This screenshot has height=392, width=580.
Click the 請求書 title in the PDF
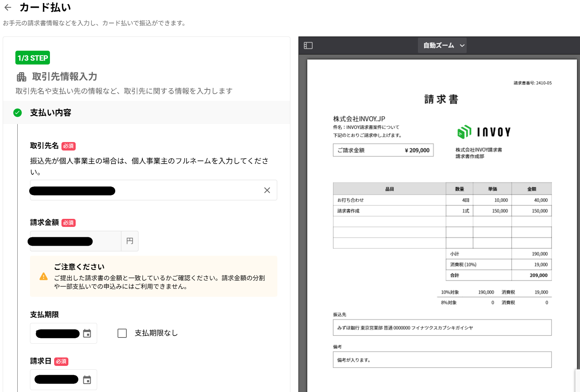[441, 99]
